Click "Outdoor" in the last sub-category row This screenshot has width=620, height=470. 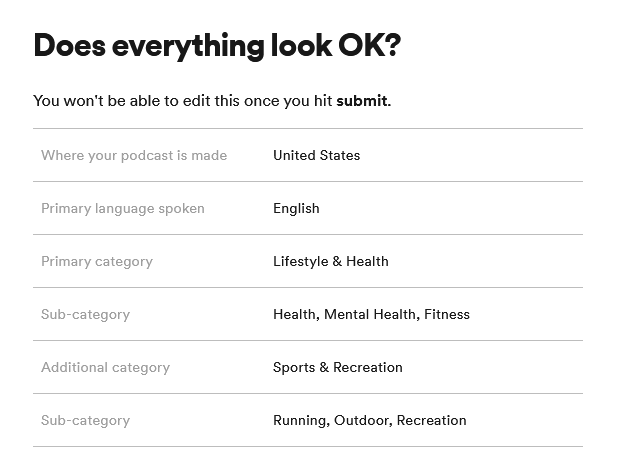pyautogui.click(x=361, y=420)
